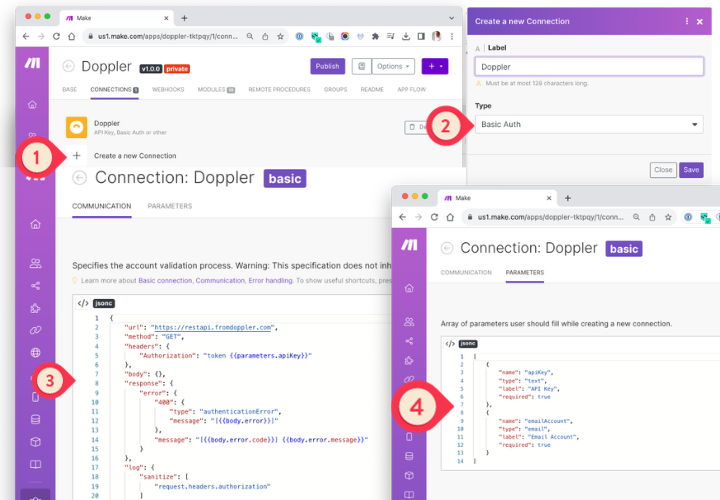Open the documentation icon button beside Options

click(361, 66)
